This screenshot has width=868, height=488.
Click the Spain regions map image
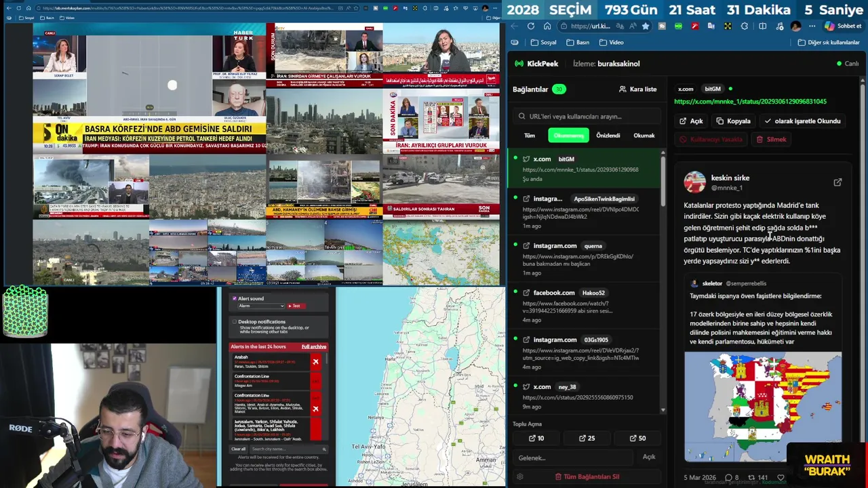[x=763, y=407]
